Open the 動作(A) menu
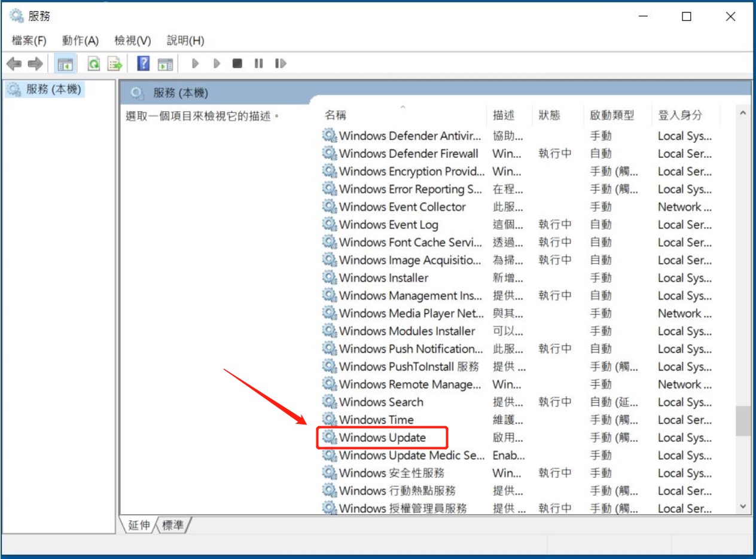 click(80, 41)
